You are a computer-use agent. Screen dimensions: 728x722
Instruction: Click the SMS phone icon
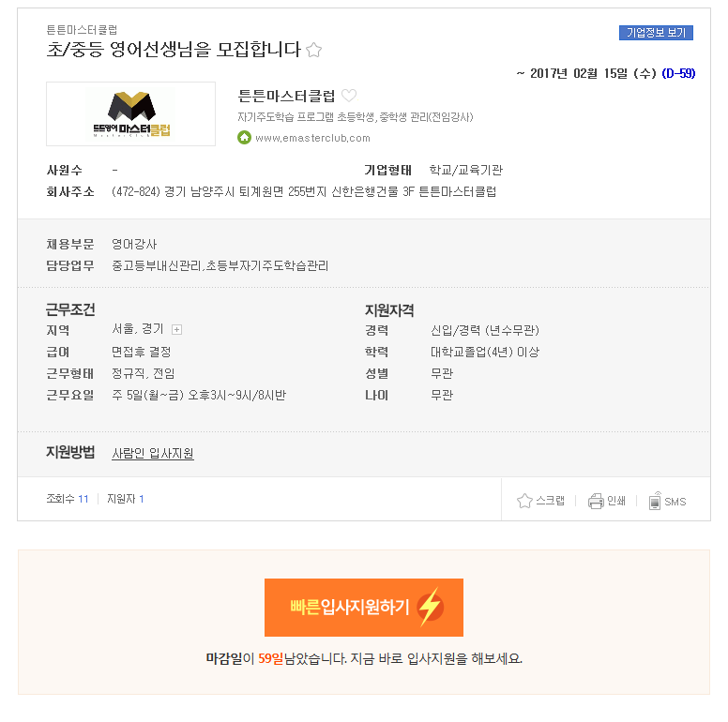(x=655, y=501)
